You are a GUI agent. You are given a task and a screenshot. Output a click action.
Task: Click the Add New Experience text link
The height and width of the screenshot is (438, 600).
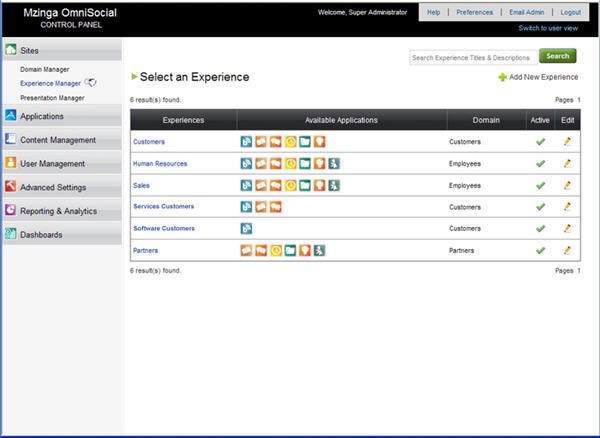click(543, 77)
